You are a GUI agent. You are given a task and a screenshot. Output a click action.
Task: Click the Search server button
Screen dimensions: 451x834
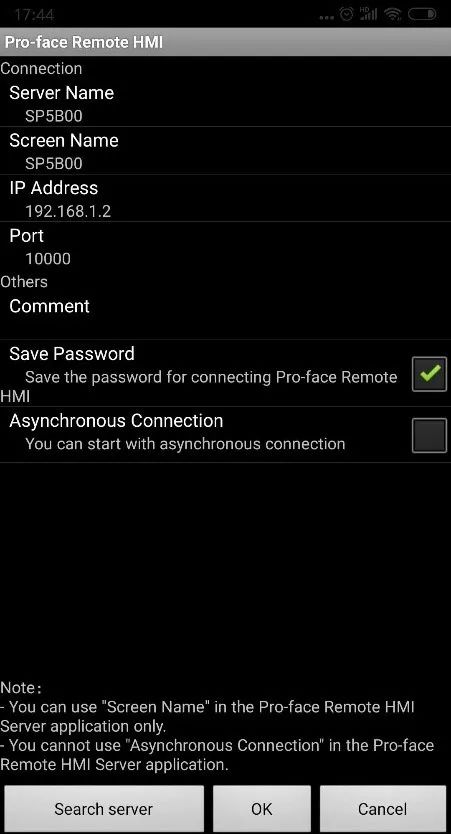[104, 809]
